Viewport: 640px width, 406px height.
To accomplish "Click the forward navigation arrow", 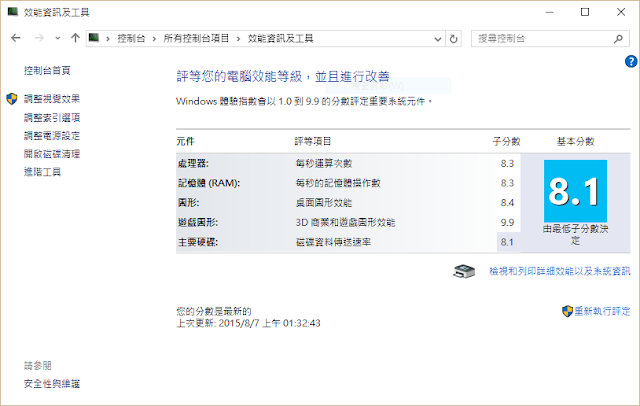I will pos(39,38).
